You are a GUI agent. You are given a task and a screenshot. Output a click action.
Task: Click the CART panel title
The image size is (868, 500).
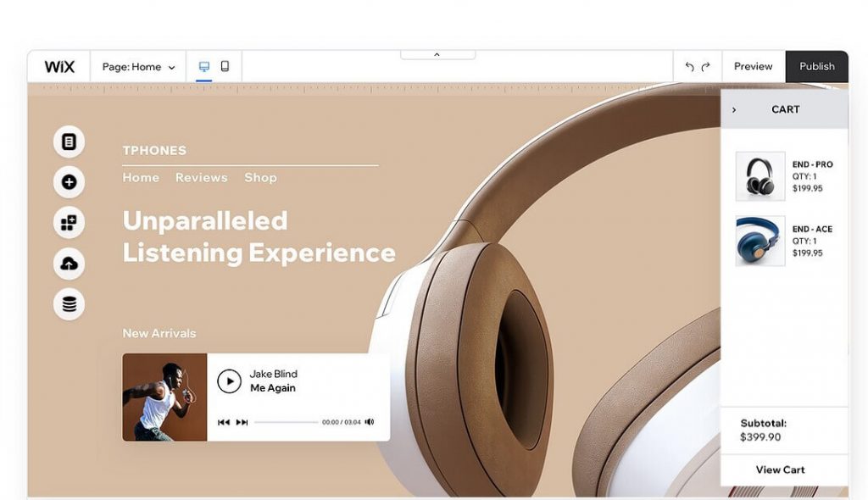point(786,109)
